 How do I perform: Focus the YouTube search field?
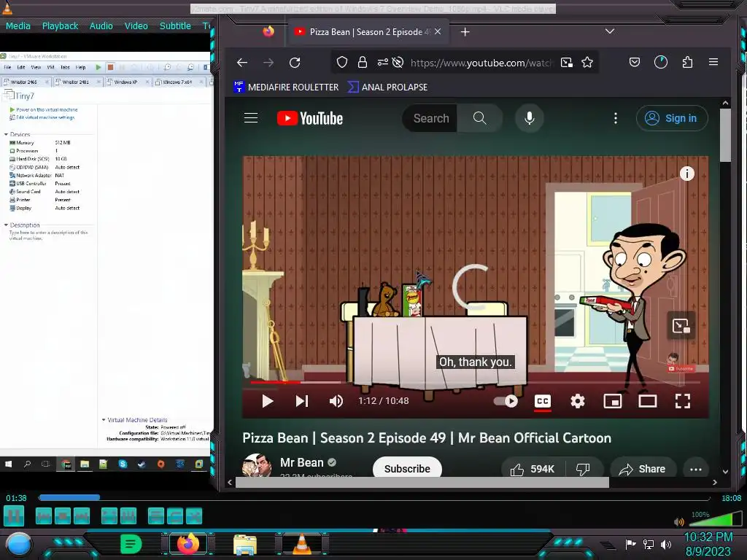430,118
